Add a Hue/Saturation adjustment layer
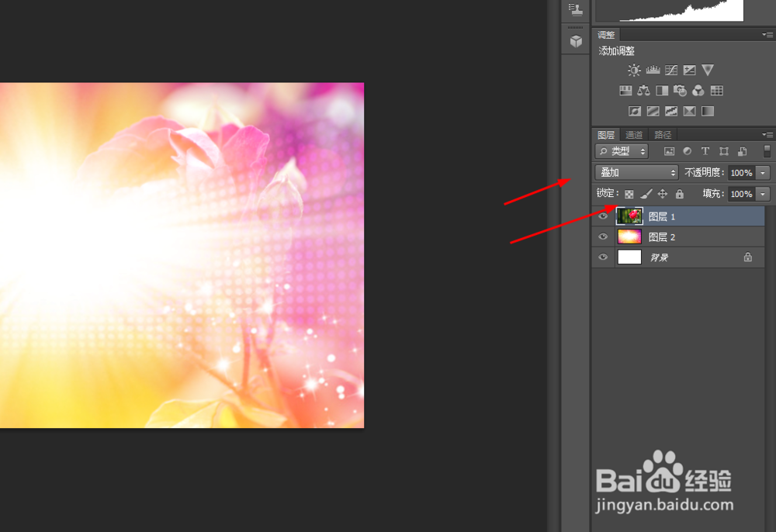776x532 pixels. 625,91
